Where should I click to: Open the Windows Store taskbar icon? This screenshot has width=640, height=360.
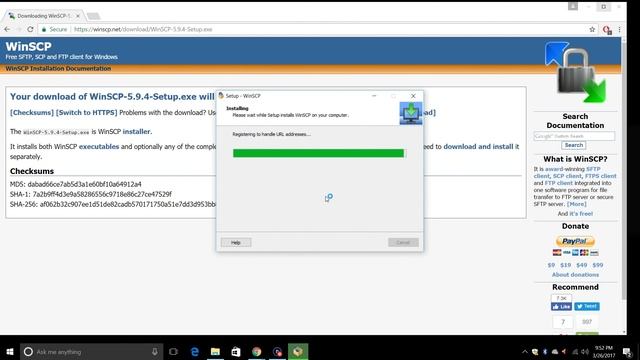(x=236, y=351)
